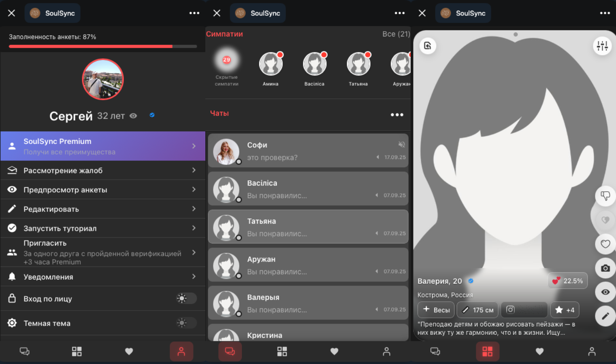Screen dimensions: 616x364
Task: Expand the Уведомления chevron
Action: [194, 277]
